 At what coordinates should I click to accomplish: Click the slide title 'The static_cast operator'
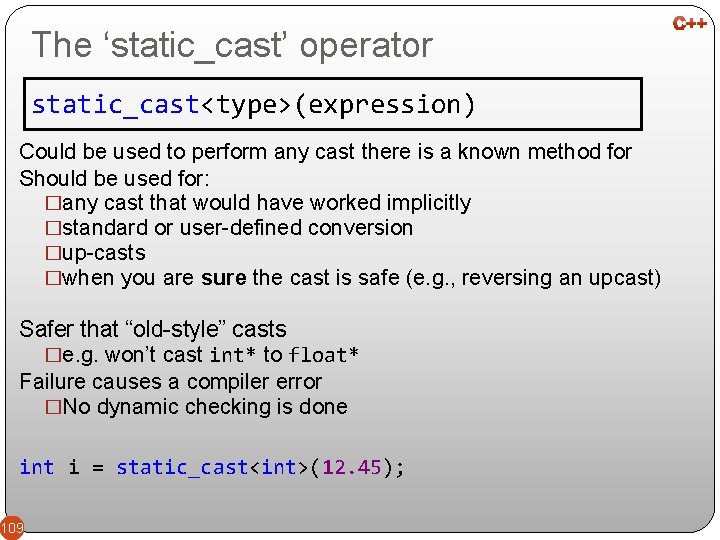coord(232,45)
